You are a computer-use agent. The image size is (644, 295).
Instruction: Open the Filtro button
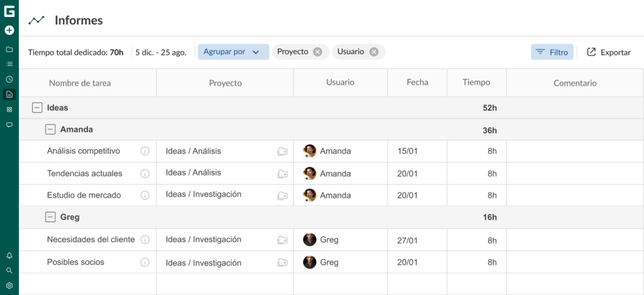click(x=552, y=52)
